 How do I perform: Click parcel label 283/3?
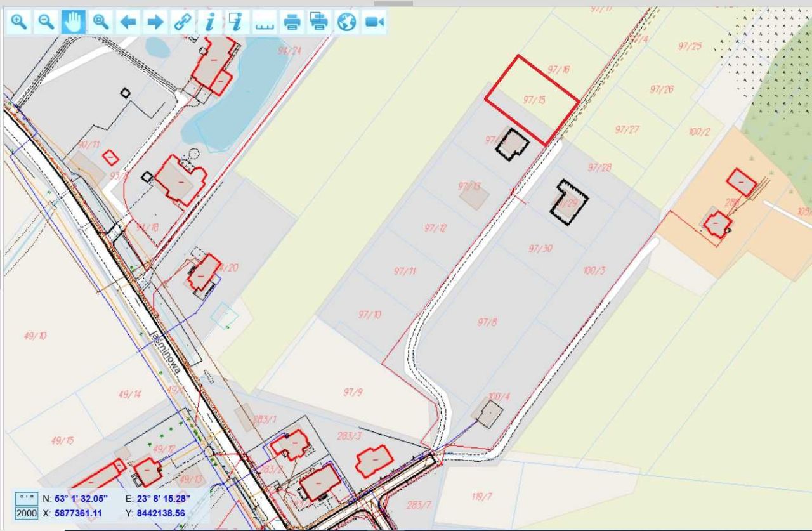tap(350, 436)
